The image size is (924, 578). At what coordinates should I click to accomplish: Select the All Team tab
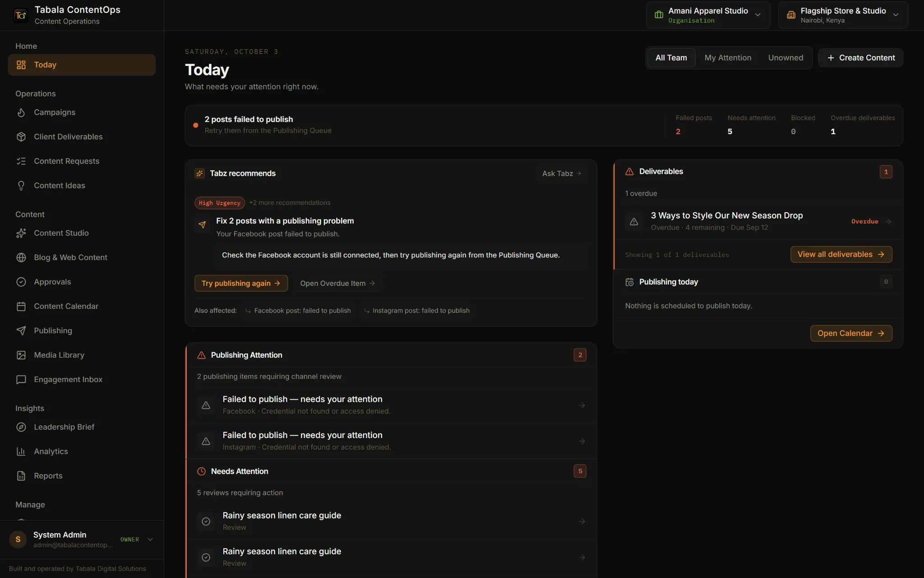point(671,58)
